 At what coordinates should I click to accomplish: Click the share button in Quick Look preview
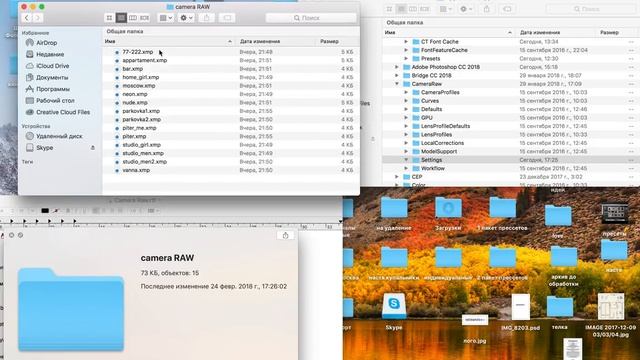(285, 236)
